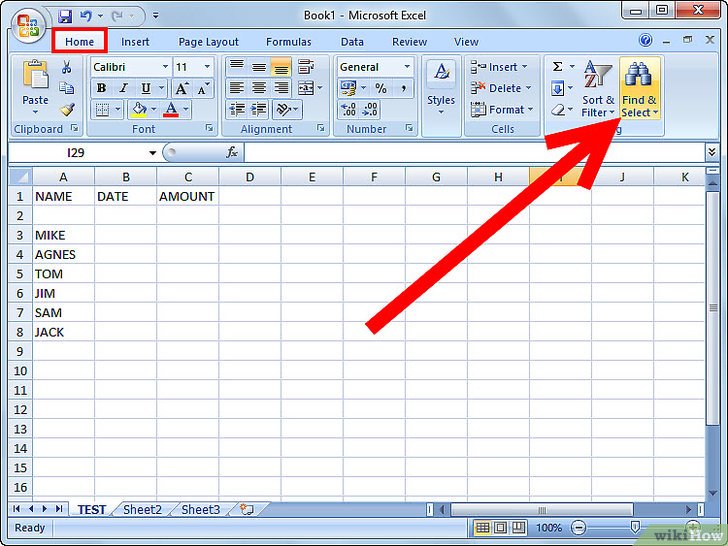
Task: Increase the cell indent
Action: click(259, 110)
